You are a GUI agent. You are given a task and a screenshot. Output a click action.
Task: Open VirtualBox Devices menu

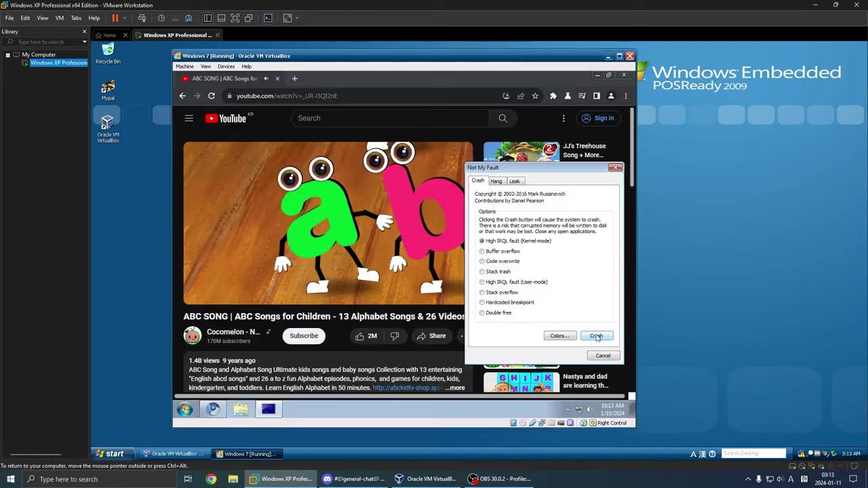(226, 66)
